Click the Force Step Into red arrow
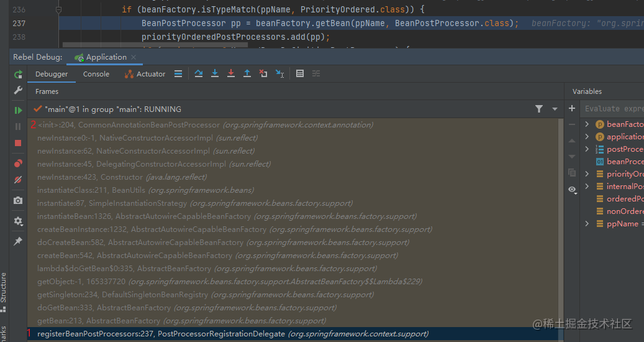The image size is (644, 342). (231, 73)
